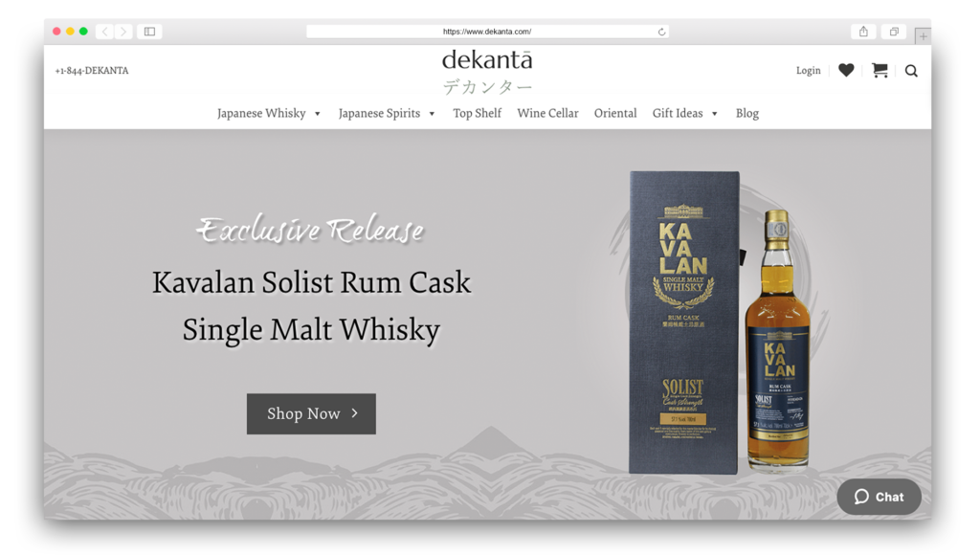Open a new tab with plus button
Viewport: 980px width, 555px height.
923,36
